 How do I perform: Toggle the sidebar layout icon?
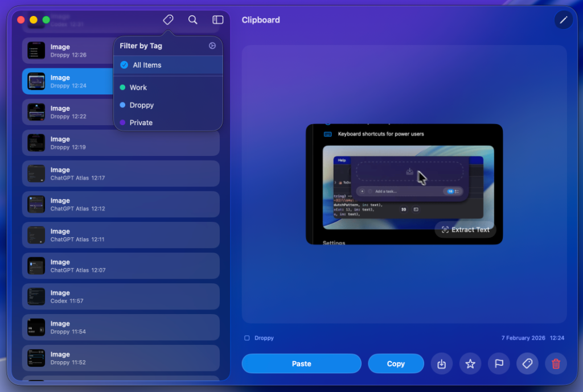(x=218, y=20)
